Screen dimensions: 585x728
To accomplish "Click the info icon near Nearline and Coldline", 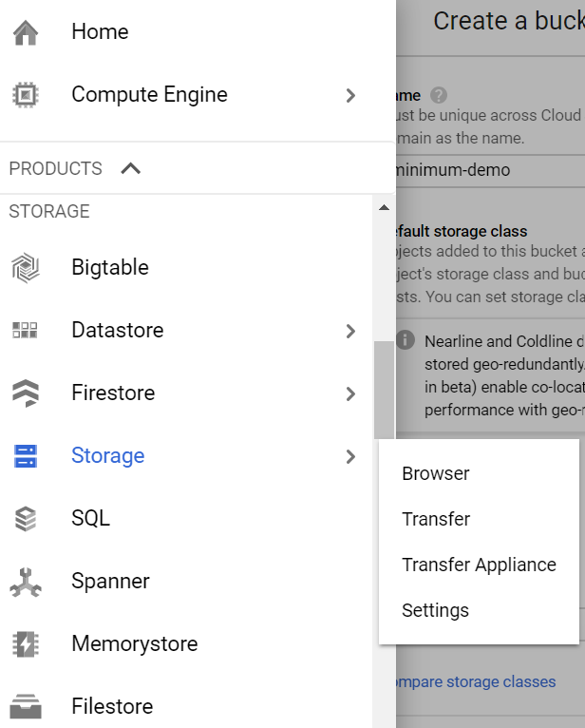I will pyautogui.click(x=405, y=340).
